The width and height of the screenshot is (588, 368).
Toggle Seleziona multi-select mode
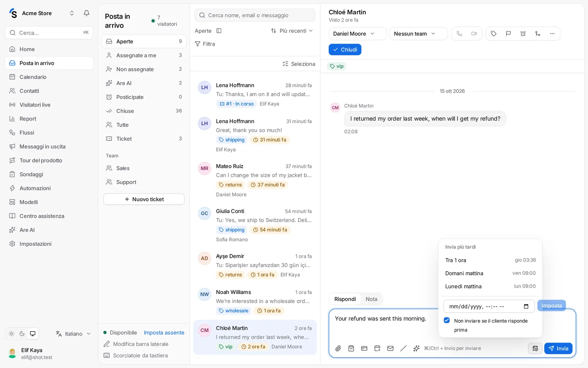[299, 64]
